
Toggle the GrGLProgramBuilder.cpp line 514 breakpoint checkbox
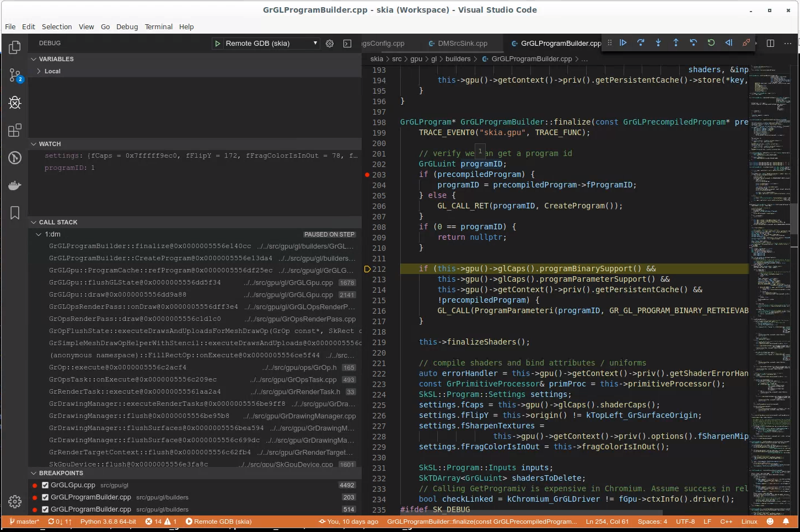click(45, 510)
